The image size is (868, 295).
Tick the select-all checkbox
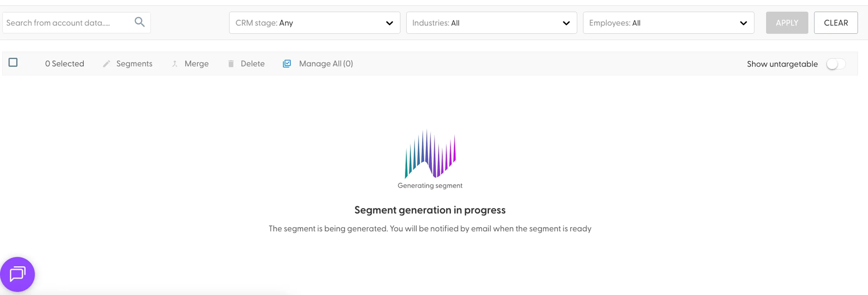13,63
